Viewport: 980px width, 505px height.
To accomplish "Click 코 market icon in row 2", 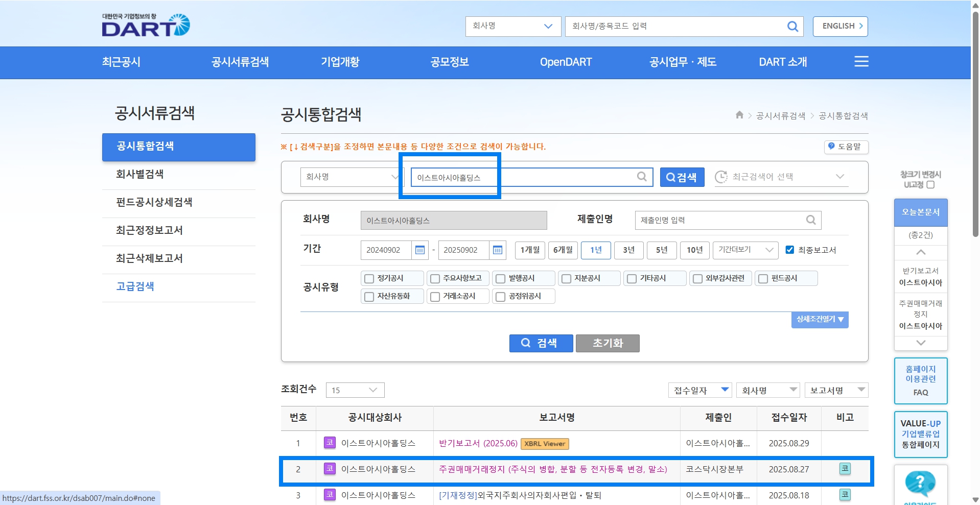I will click(x=330, y=469).
